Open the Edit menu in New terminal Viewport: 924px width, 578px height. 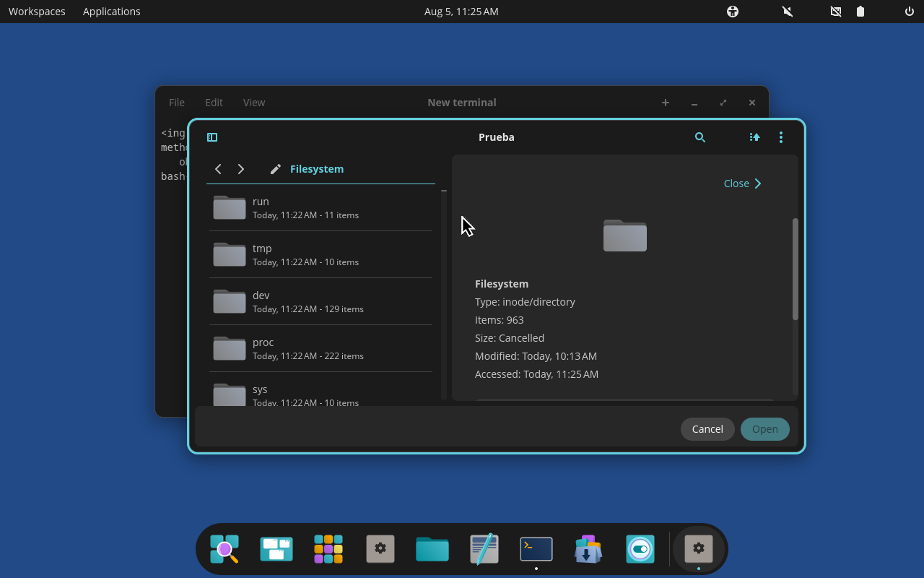[214, 103]
